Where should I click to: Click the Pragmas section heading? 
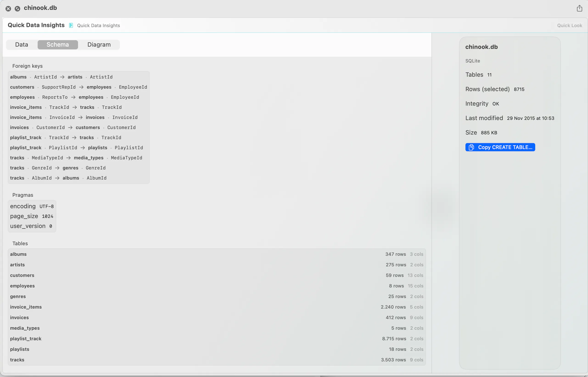pos(23,195)
